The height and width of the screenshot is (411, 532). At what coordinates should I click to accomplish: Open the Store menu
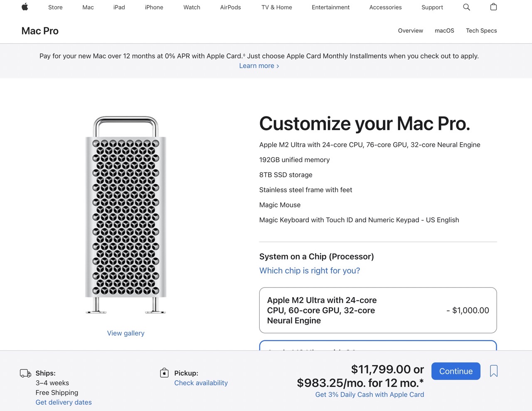tap(55, 7)
